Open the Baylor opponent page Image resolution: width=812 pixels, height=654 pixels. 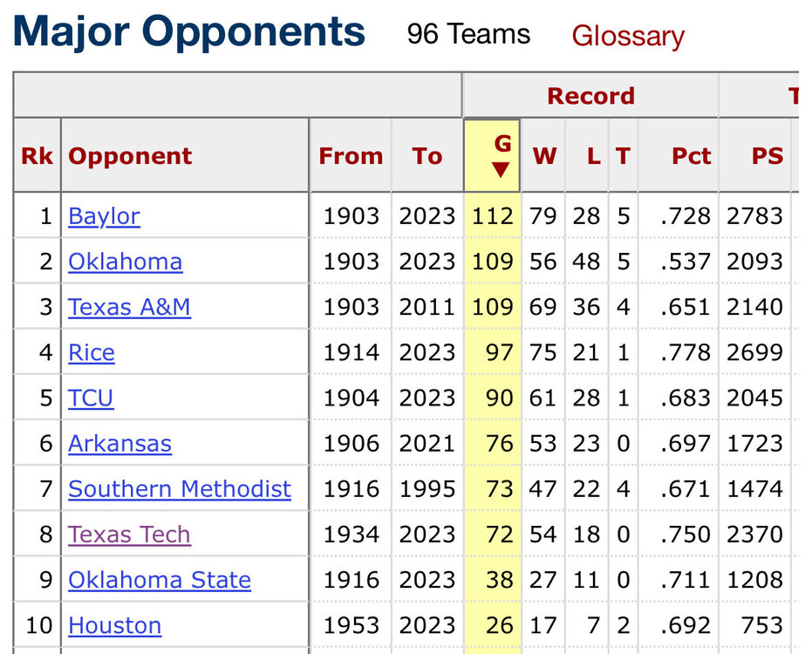[104, 216]
